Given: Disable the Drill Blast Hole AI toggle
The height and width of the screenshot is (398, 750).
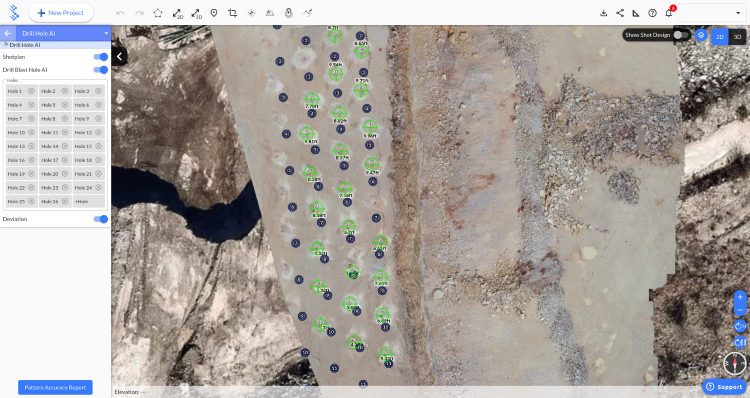Looking at the screenshot, I should [100, 70].
